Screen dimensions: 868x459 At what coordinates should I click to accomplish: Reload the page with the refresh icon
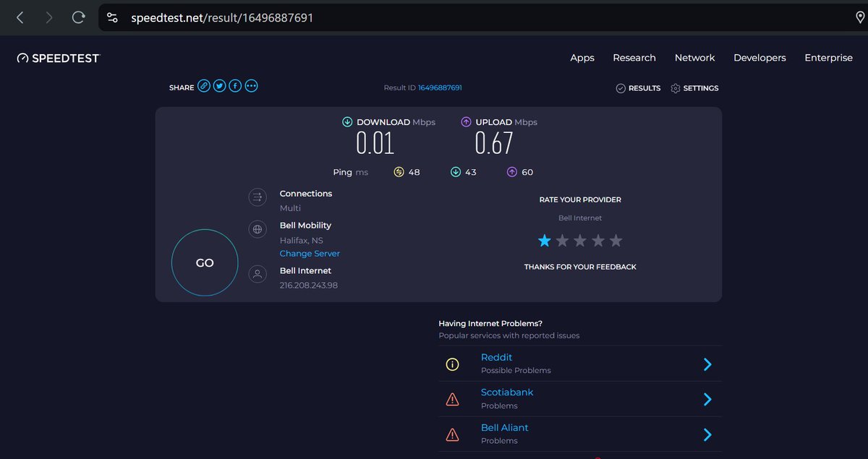point(78,17)
